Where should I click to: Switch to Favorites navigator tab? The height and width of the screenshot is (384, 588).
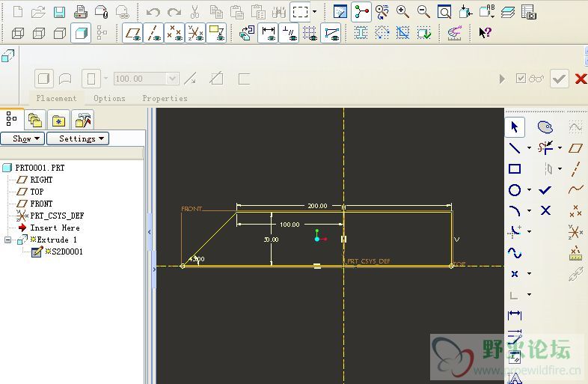[59, 120]
